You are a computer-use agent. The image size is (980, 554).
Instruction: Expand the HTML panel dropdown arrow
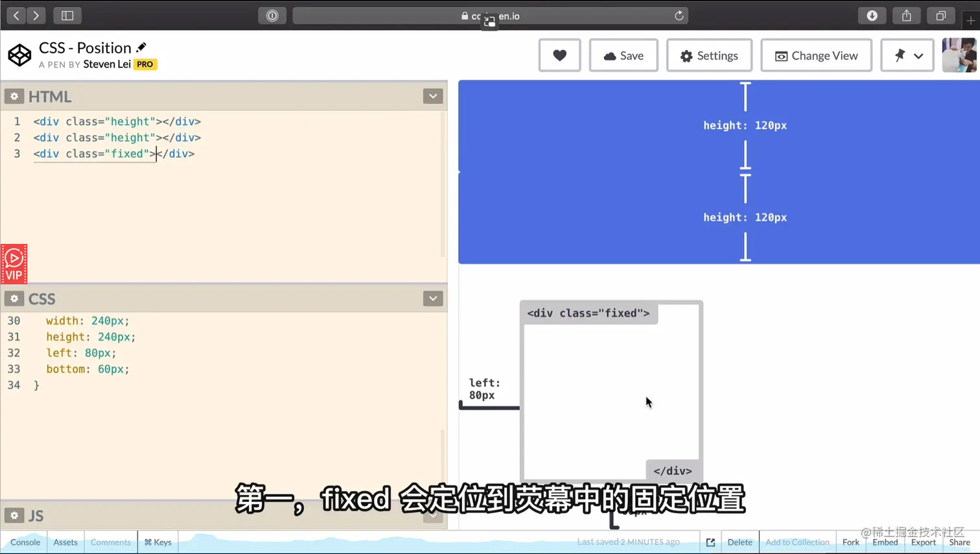433,96
